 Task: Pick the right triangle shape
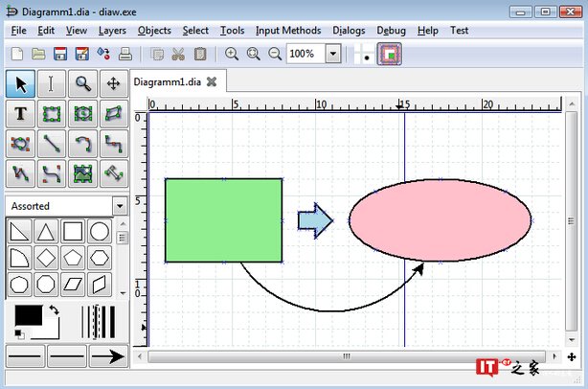(x=19, y=231)
